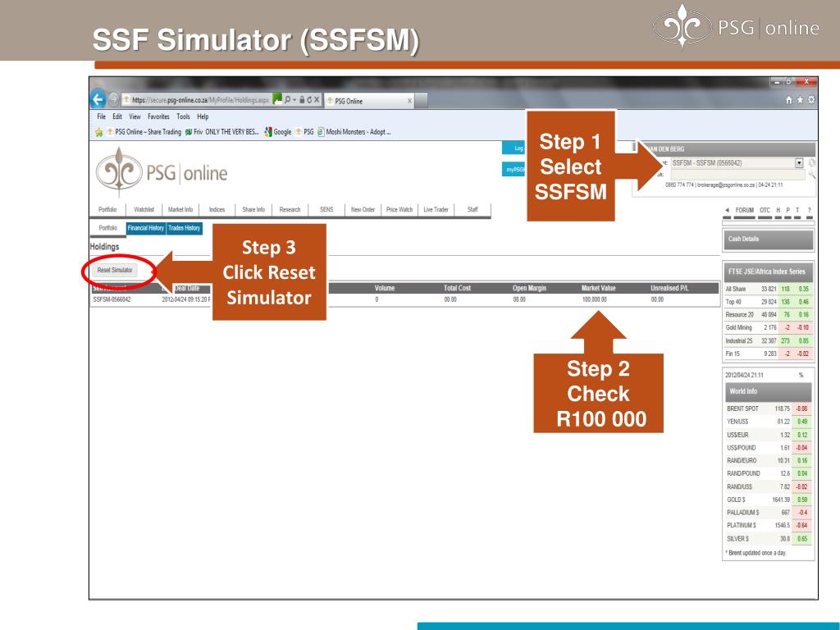Click the Reset Simulator button
840x630 pixels.
point(115,270)
